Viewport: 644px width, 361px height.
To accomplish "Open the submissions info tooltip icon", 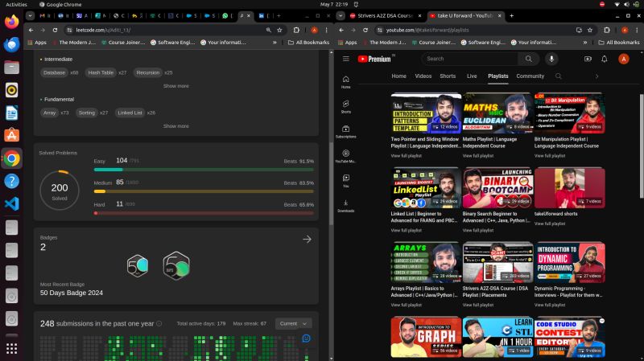I will click(x=159, y=324).
